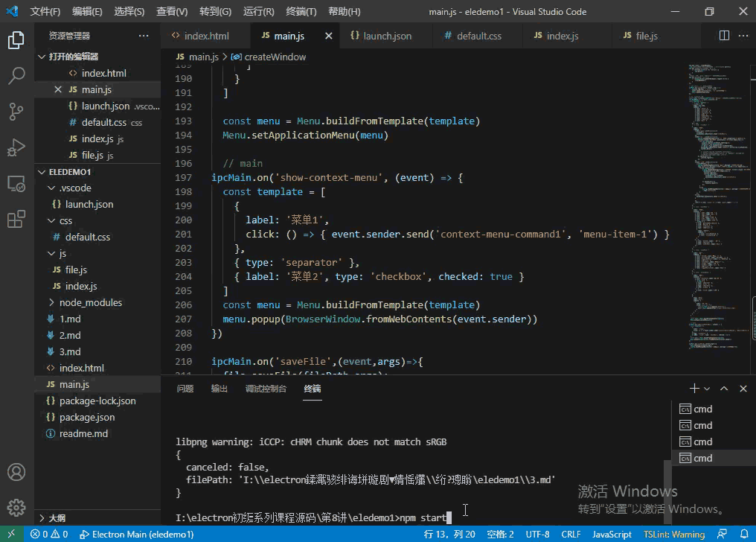Viewport: 756px width, 542px height.
Task: Select the third cmd terminal entry
Action: pyautogui.click(x=714, y=441)
